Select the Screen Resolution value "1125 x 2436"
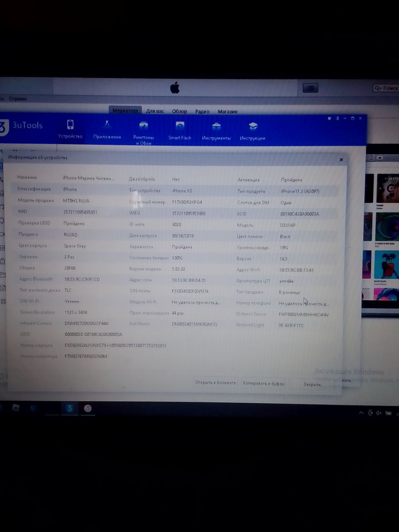 coord(76,312)
